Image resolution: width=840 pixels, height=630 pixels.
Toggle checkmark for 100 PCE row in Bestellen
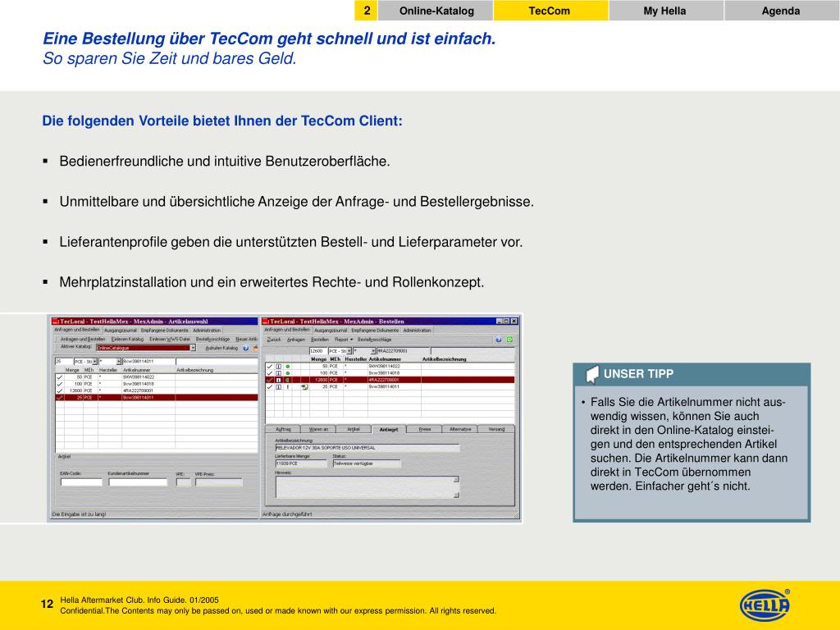(x=269, y=373)
